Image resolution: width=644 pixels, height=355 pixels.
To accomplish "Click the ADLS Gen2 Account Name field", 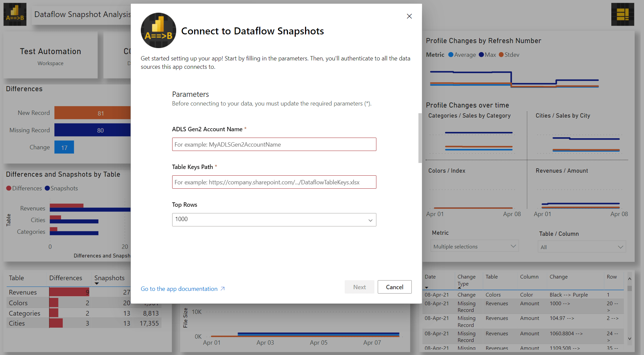I will 274,144.
